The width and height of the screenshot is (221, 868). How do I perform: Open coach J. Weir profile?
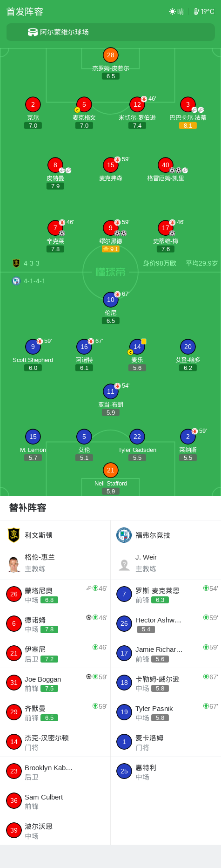click(166, 563)
